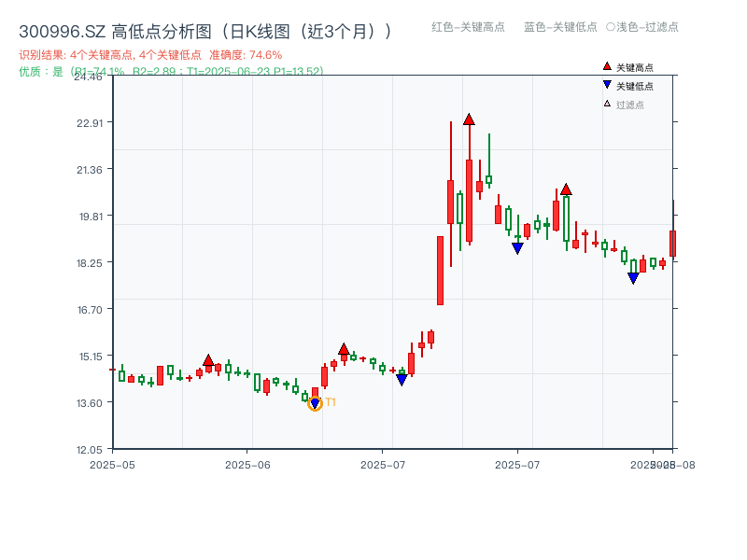Click the red triangle above the 20.6 rebound peak
The height and width of the screenshot is (560, 747).
point(567,188)
